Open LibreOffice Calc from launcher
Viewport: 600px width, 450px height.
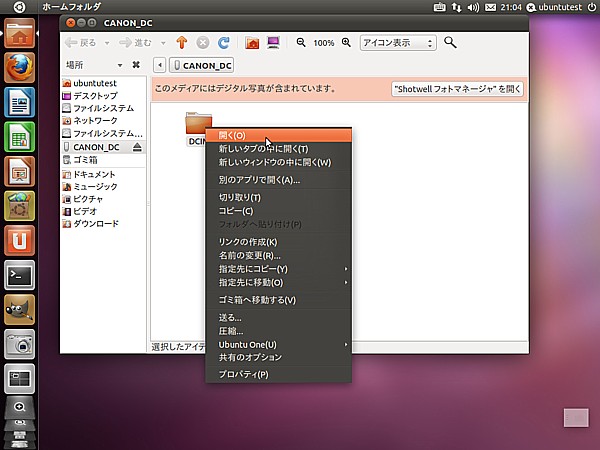coord(20,137)
